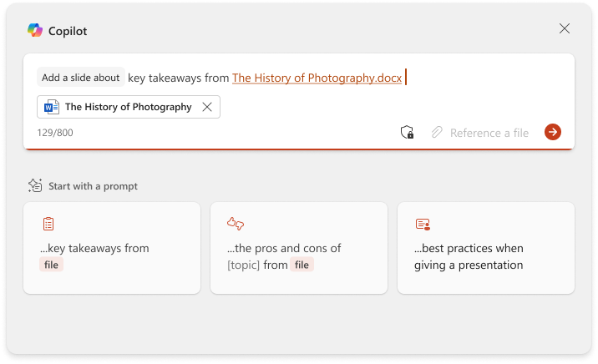The image size is (598, 364).
Task: Close the Copilot dialog
Action: (565, 28)
